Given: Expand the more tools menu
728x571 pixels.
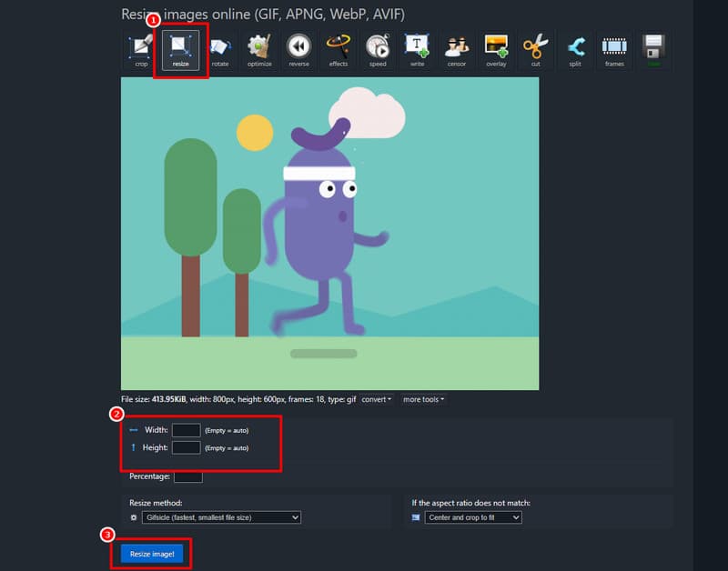Looking at the screenshot, I should (x=421, y=398).
